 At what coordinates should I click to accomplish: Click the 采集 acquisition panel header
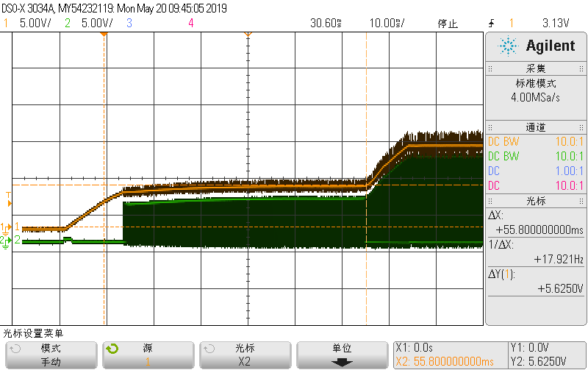[x=536, y=68]
